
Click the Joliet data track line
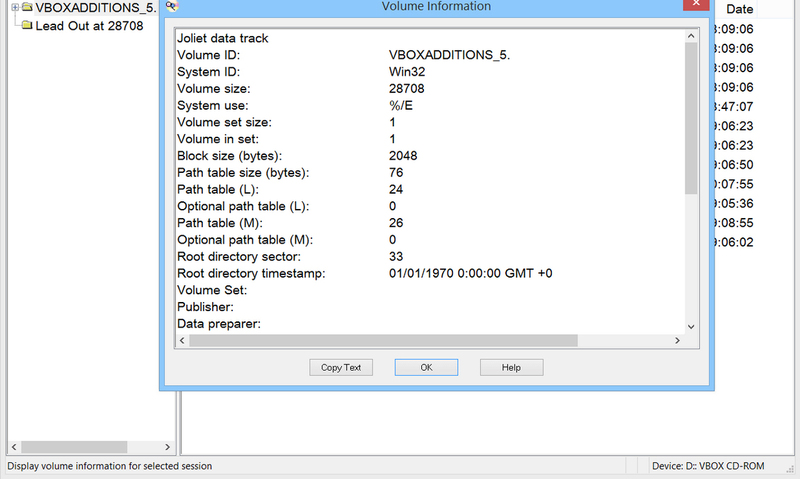(222, 38)
